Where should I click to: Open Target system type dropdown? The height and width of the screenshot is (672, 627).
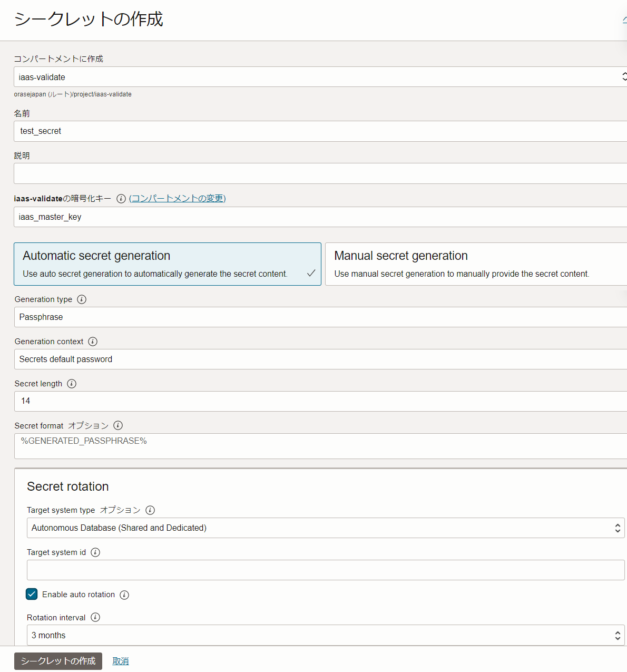coord(326,528)
